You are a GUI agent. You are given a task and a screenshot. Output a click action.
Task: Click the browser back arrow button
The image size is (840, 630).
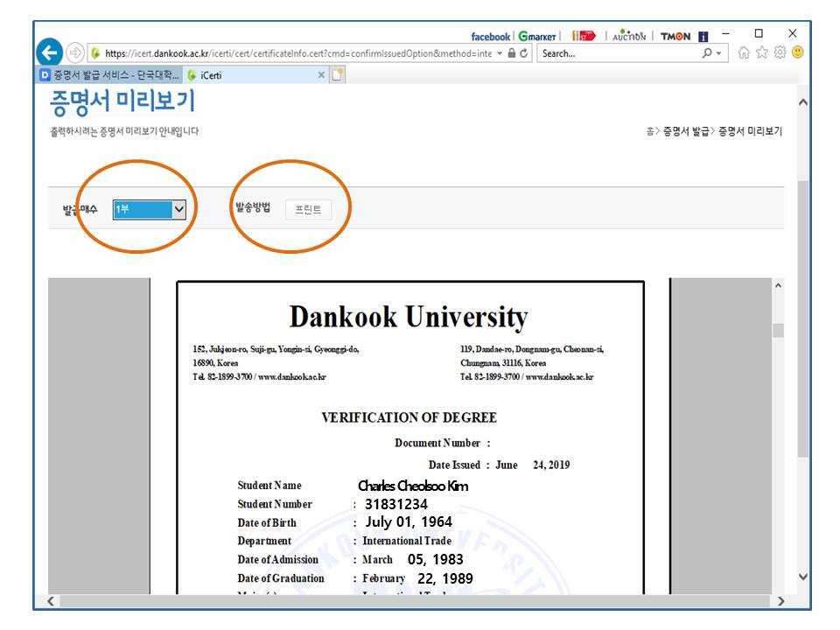tap(52, 52)
